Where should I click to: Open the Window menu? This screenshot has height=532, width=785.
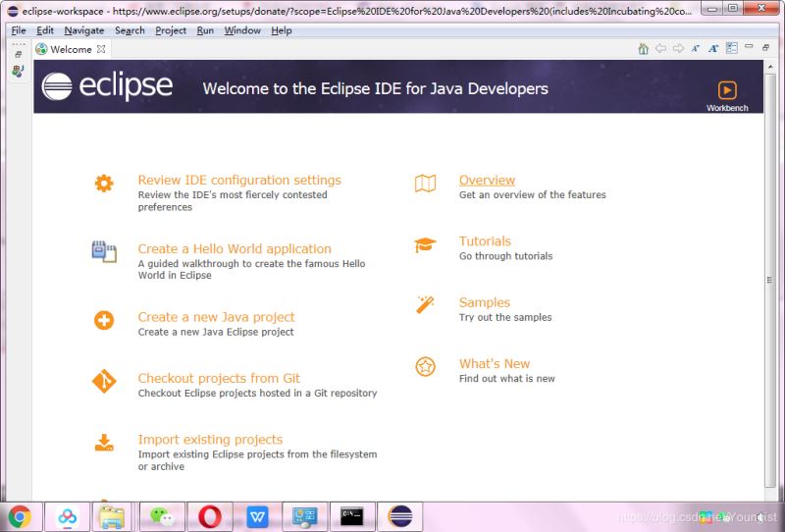click(242, 30)
